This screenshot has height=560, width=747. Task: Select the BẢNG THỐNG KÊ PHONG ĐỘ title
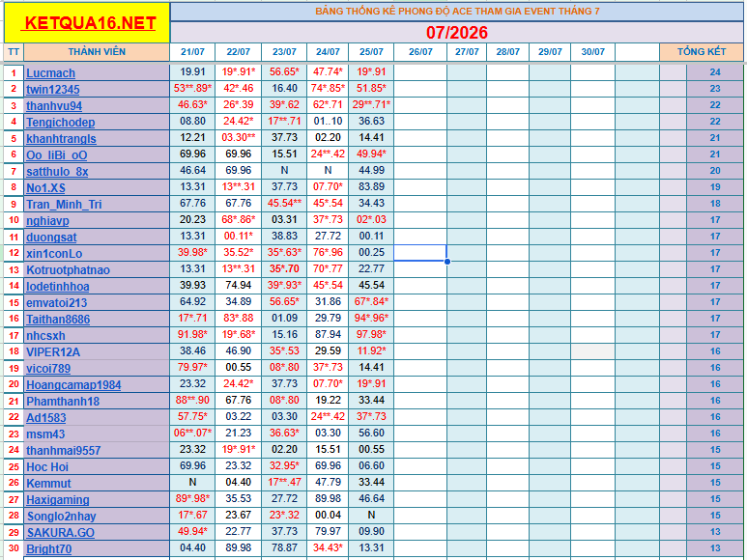457,12
